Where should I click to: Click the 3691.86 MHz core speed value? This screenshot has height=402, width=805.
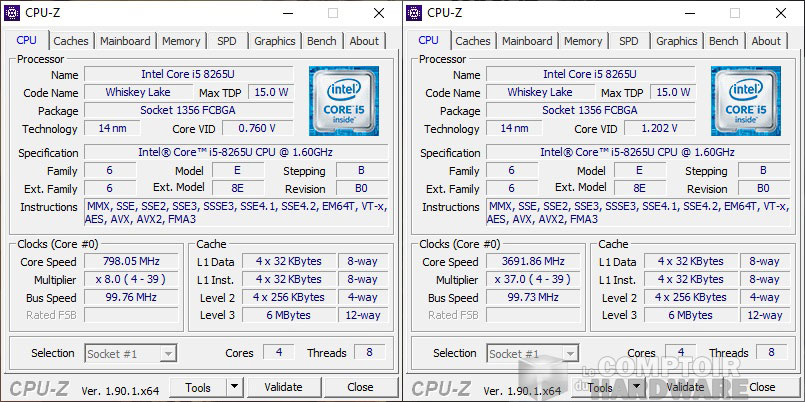pos(533,261)
